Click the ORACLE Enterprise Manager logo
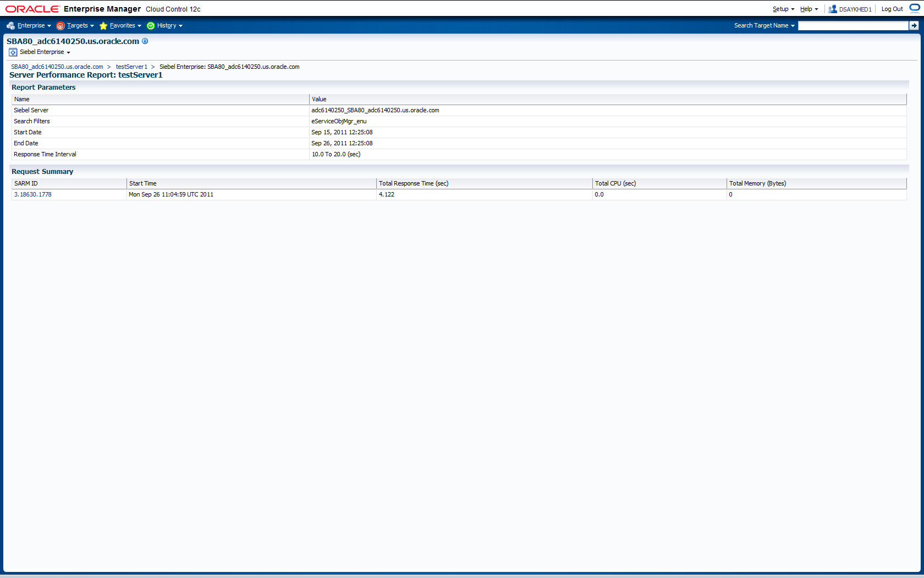Screen dimensions: 924x578 coord(73,9)
